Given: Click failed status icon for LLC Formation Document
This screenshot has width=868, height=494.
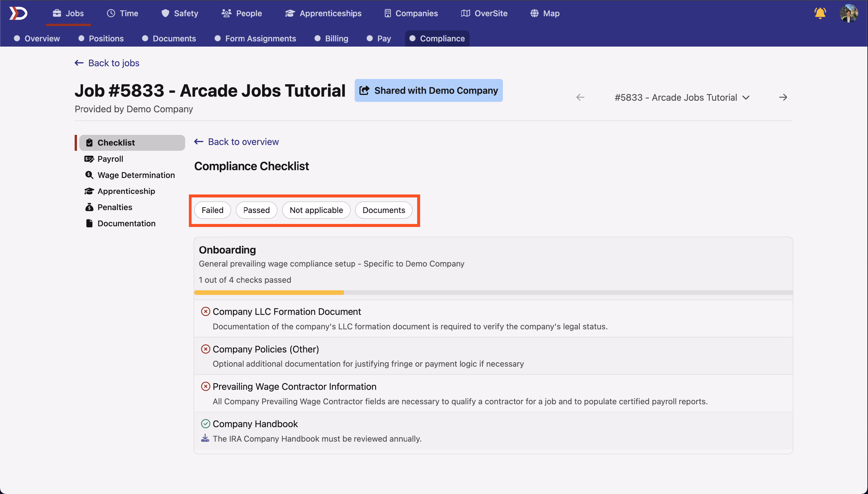Looking at the screenshot, I should pyautogui.click(x=205, y=311).
